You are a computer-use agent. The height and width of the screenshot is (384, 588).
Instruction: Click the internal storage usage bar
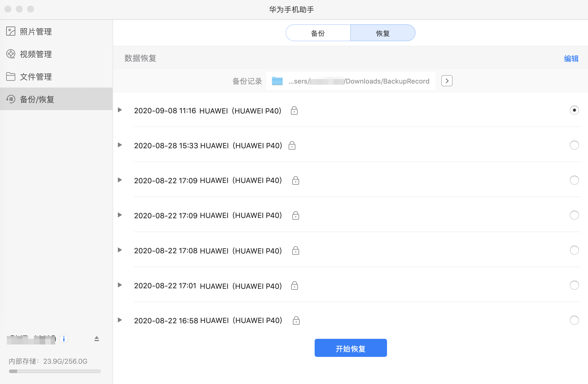coord(54,372)
